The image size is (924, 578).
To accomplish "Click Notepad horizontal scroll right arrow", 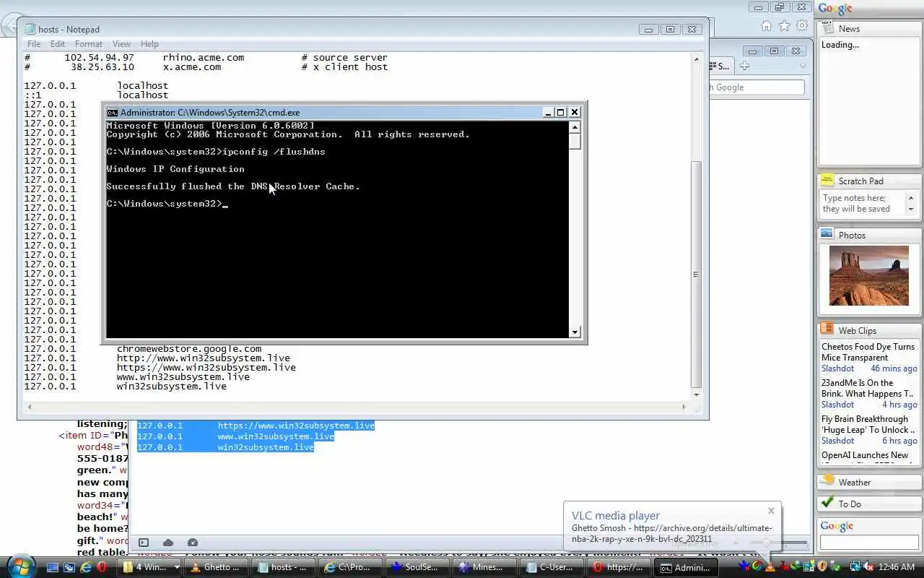I will point(684,407).
